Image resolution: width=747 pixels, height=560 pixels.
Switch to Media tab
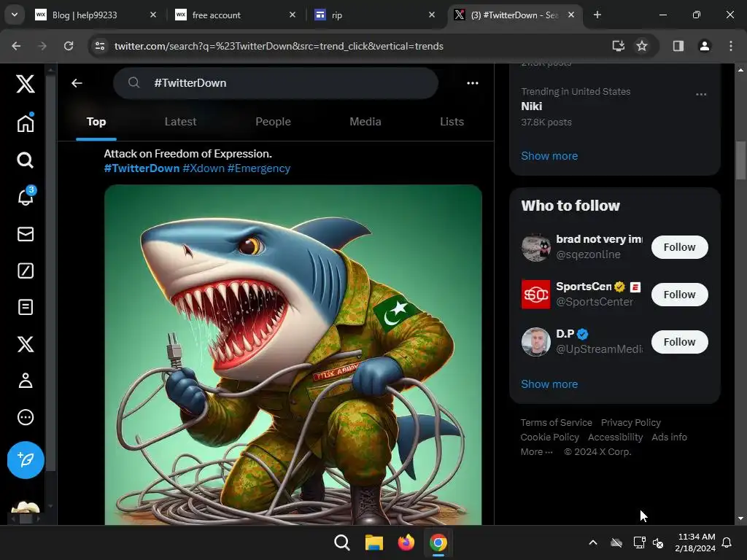[365, 122]
